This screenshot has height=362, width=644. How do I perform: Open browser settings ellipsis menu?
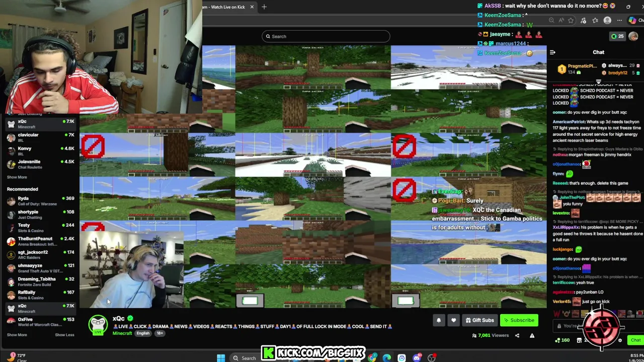click(x=619, y=21)
